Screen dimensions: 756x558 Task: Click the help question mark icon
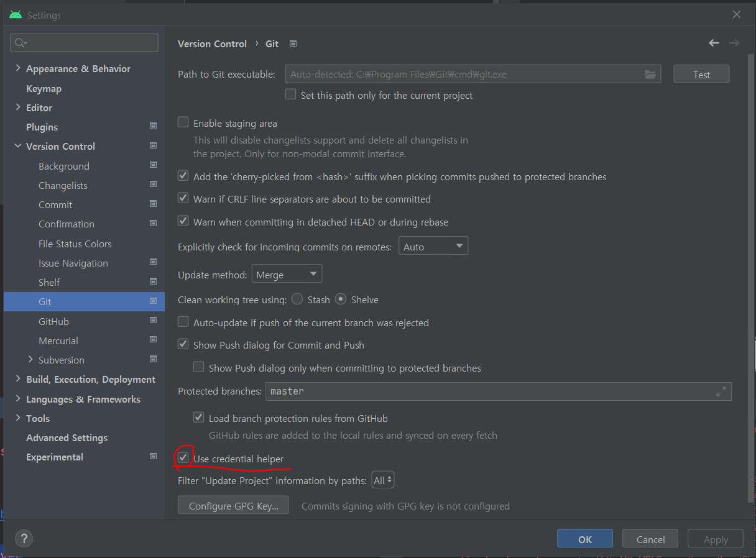(23, 538)
